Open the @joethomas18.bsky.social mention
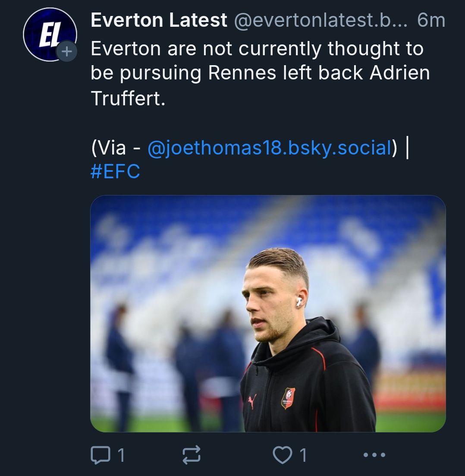This screenshot has height=476, width=465. [269, 148]
